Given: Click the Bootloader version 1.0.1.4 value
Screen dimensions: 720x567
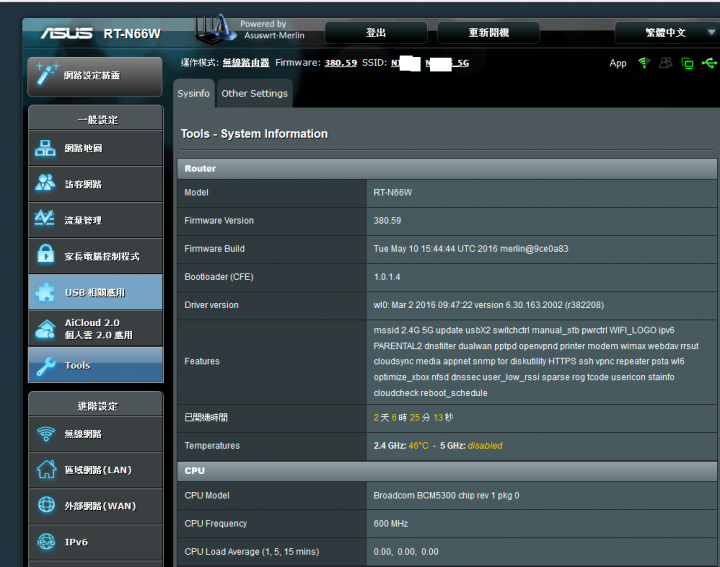Looking at the screenshot, I should [x=387, y=277].
